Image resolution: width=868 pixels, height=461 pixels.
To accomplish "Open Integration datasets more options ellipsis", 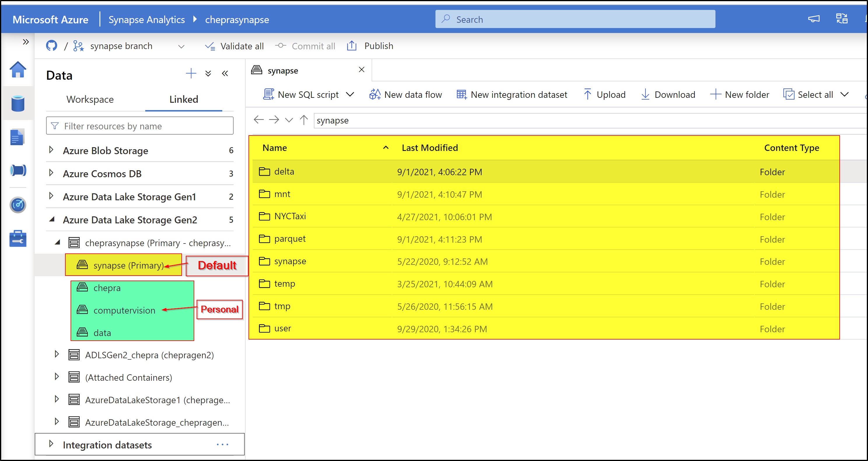I will point(222,444).
